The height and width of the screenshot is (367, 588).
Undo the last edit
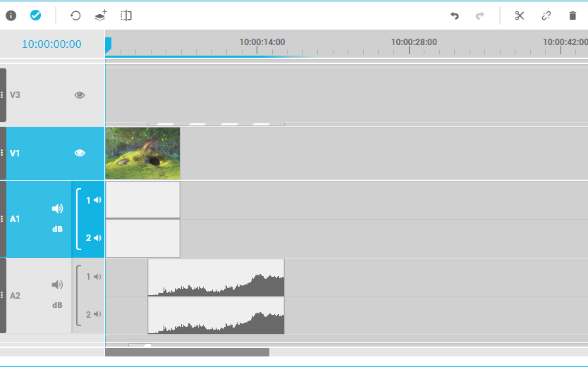pos(455,15)
